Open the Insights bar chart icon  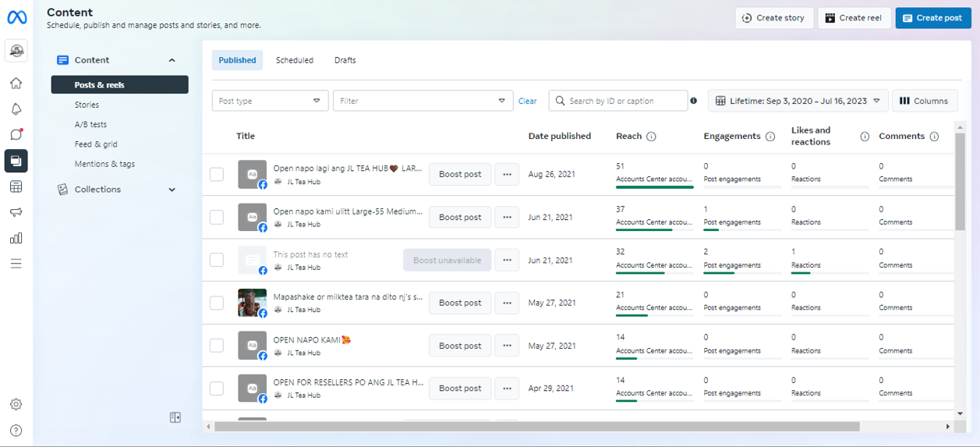point(16,238)
